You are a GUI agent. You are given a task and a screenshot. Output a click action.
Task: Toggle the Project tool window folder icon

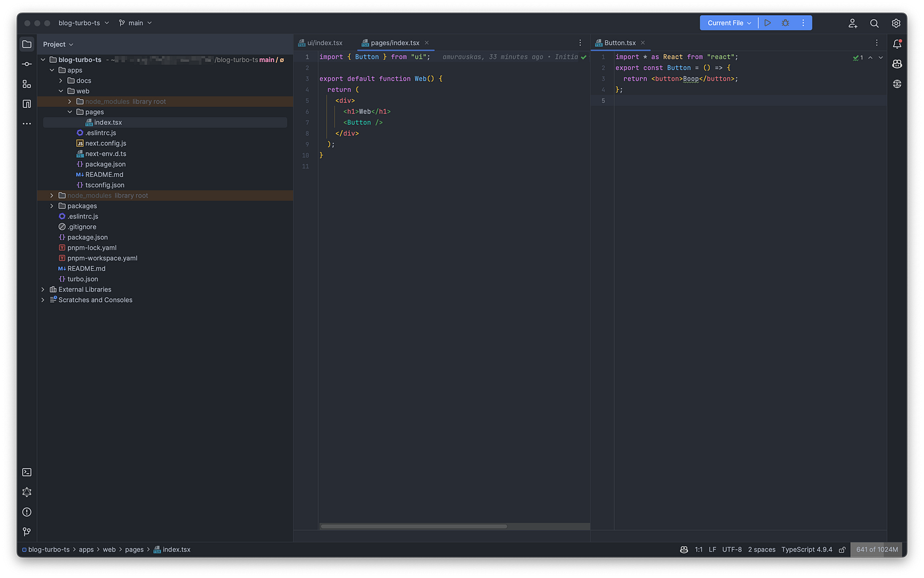click(x=26, y=44)
